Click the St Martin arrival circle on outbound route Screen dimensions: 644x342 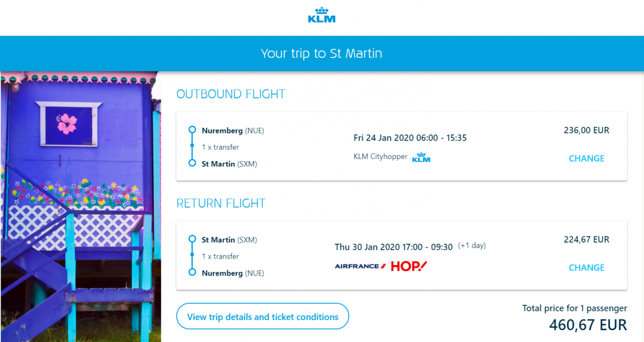pyautogui.click(x=192, y=163)
